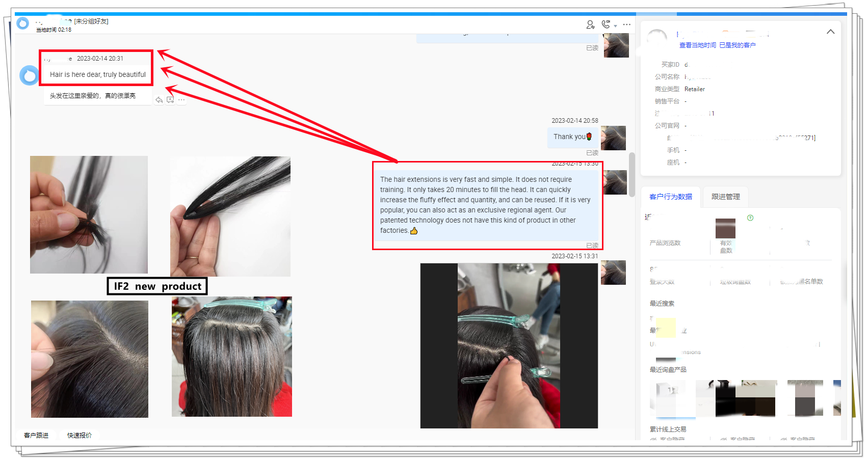The image size is (868, 459).
Task: Click the 未分组好友 group label in header
Action: click(91, 21)
